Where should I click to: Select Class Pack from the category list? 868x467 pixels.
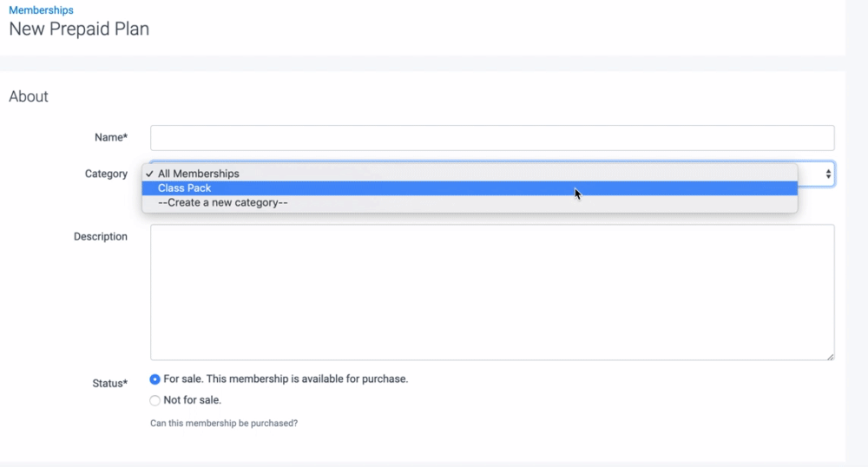click(x=185, y=188)
